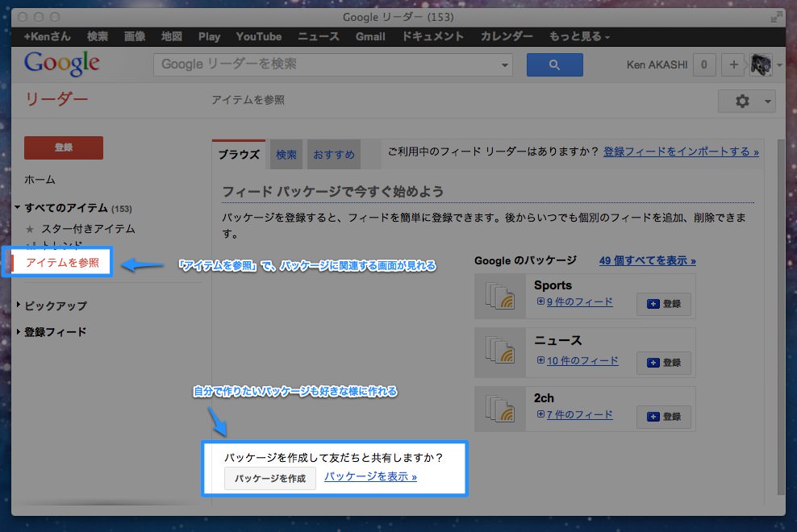Open the 49 個すべてを表示 link
The height and width of the screenshot is (532, 797).
648,260
